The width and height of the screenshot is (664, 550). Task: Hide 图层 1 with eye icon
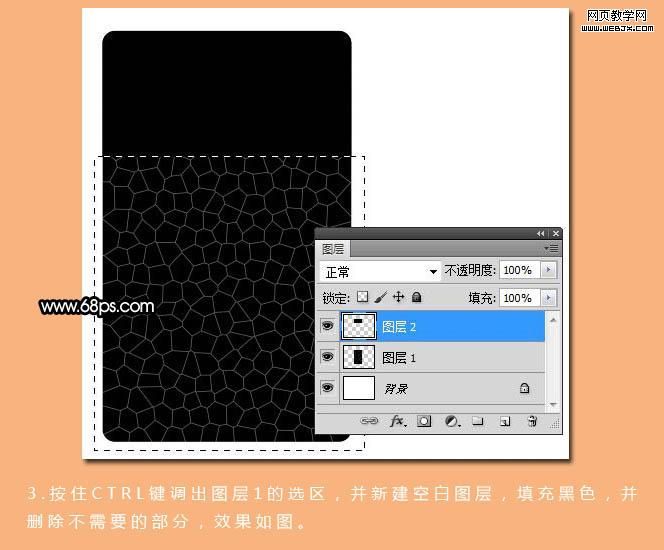(327, 357)
